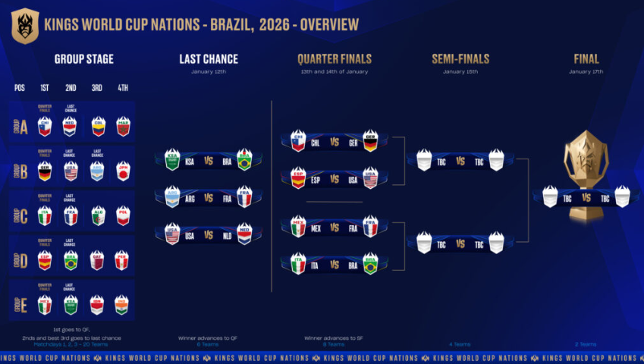This screenshot has width=644, height=364.
Task: Click Poland's flag shield in Group C
Action: click(x=122, y=215)
